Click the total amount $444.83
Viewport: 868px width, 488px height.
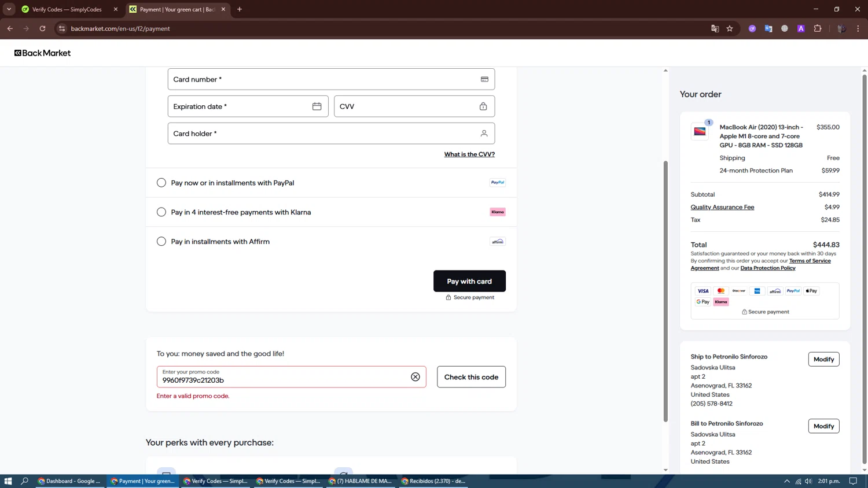826,245
